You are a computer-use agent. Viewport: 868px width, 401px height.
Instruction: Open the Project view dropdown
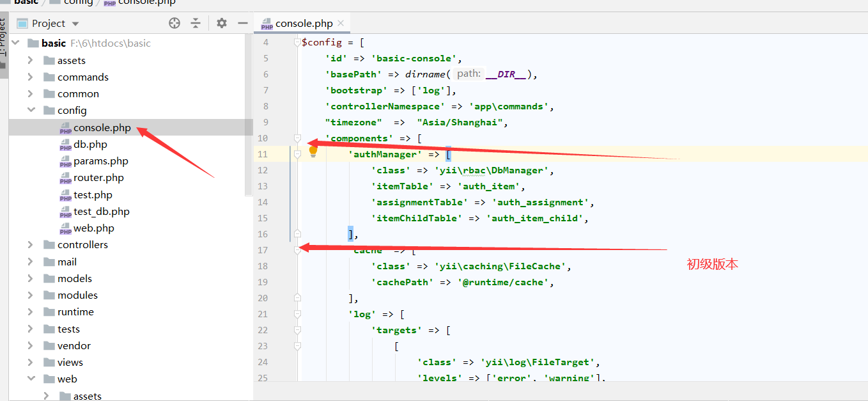75,24
